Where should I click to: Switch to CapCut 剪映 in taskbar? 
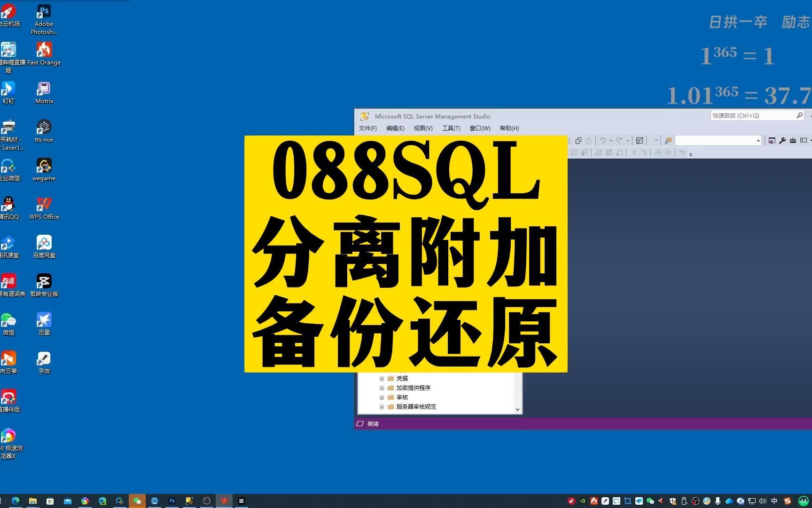(x=241, y=501)
